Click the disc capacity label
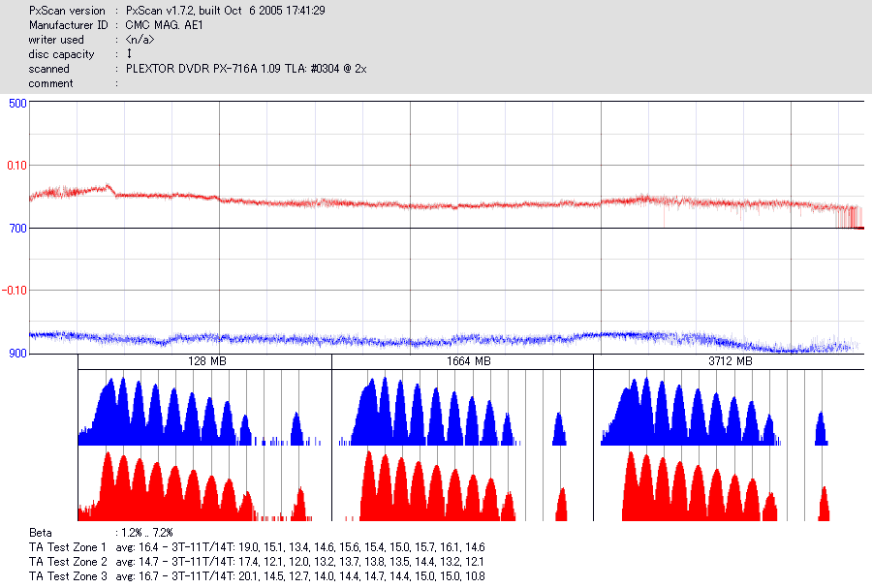872x588 pixels. click(61, 54)
